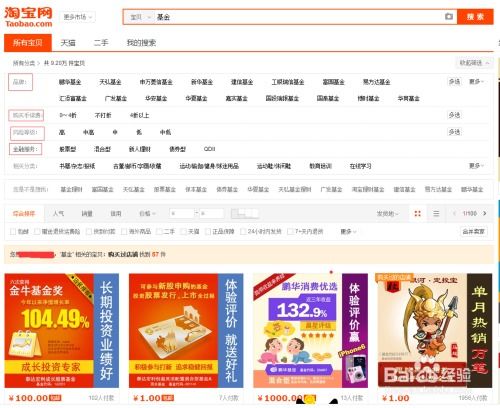Open the 我的搜索 tab
This screenshot has height=408, width=500.
click(141, 43)
